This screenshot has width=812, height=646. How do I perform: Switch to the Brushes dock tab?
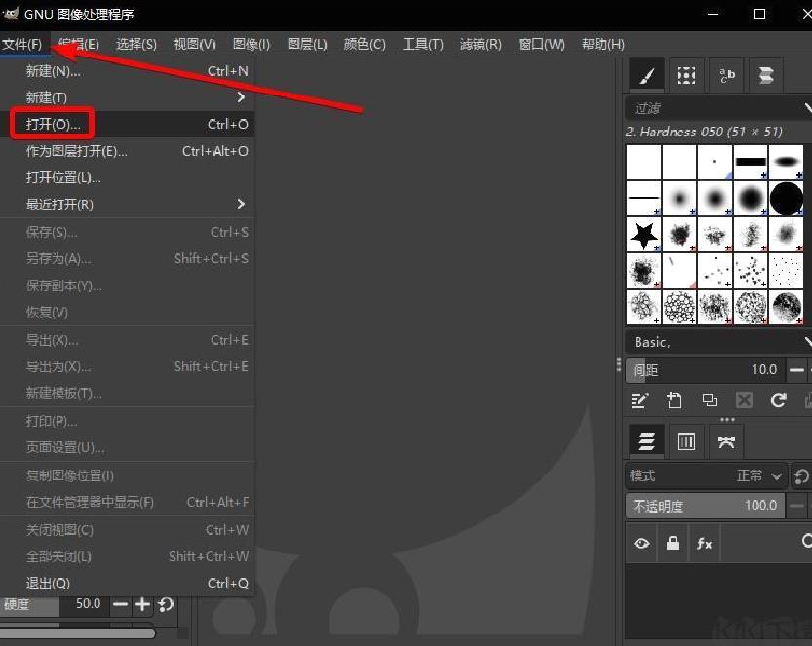[646, 76]
